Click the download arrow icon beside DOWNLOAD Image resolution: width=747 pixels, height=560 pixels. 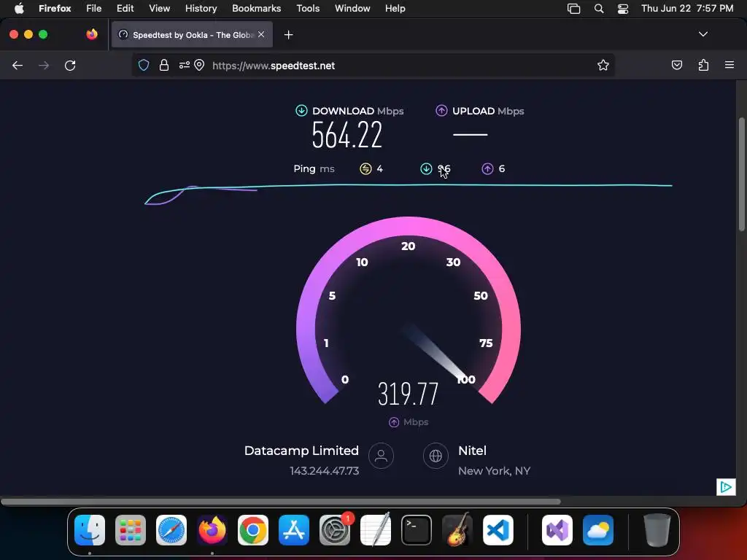(x=301, y=111)
